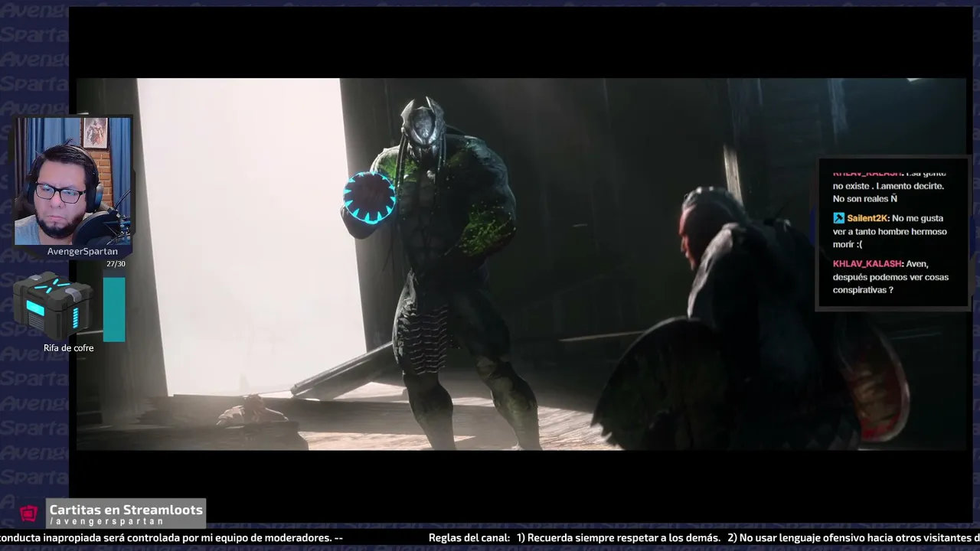Viewport: 980px width, 551px height.
Task: Click the 27/30 raffle counter
Action: point(116,264)
